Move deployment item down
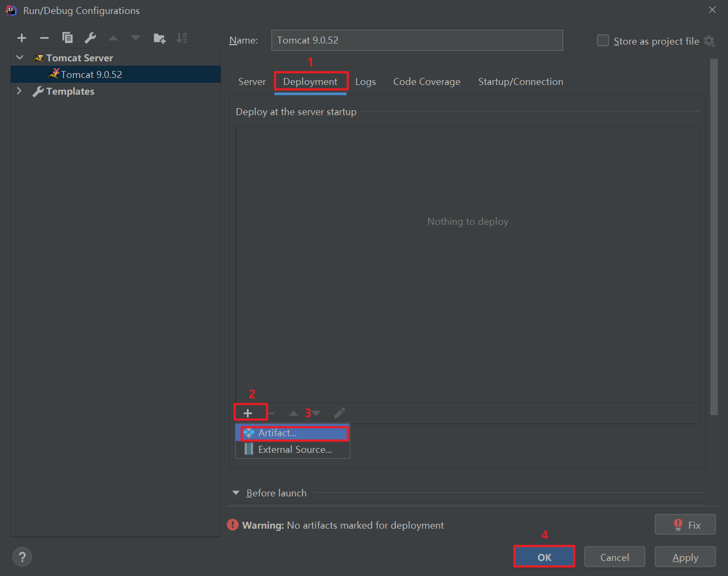Screen dimensions: 728x576 (x=316, y=413)
